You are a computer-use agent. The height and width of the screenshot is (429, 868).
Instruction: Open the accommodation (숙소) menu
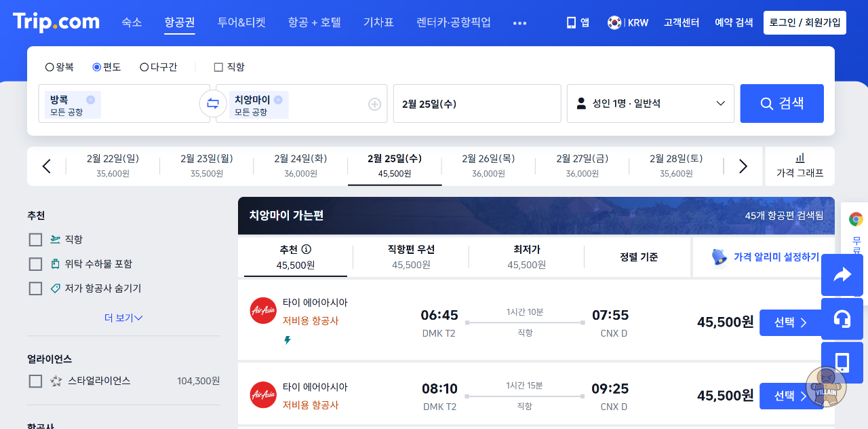coord(132,22)
